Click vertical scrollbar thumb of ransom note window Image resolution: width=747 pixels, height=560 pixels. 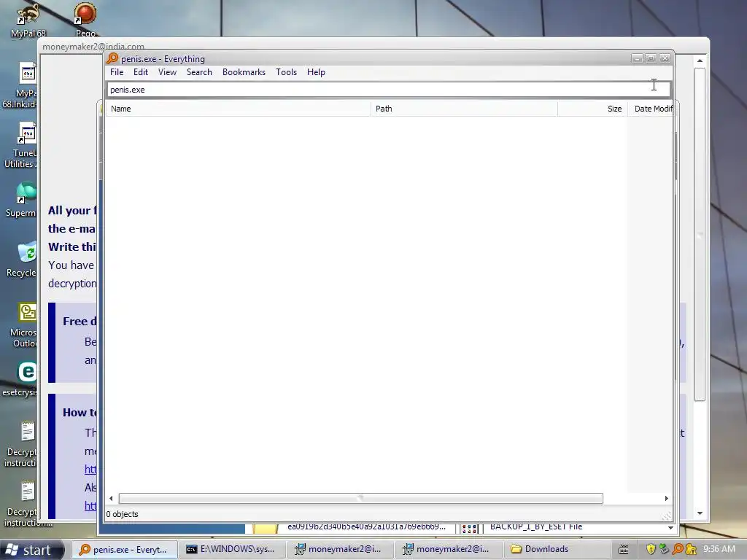(x=700, y=234)
